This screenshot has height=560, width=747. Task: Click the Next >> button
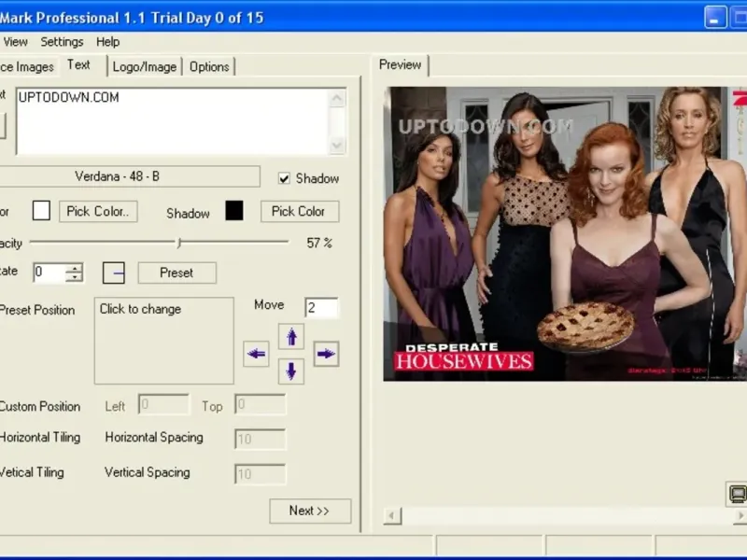[310, 511]
